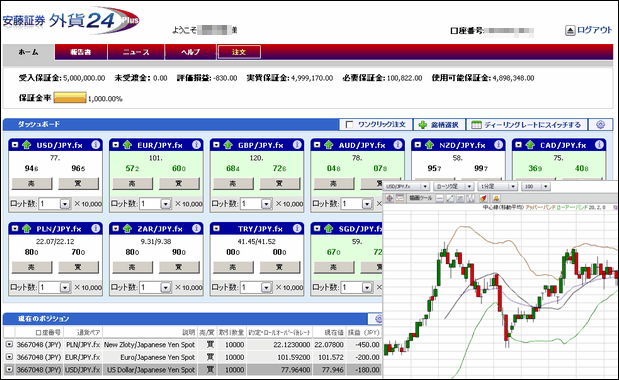Expand EUR/JPY.fx position row arrow
This screenshot has width=619, height=380.
[9, 357]
